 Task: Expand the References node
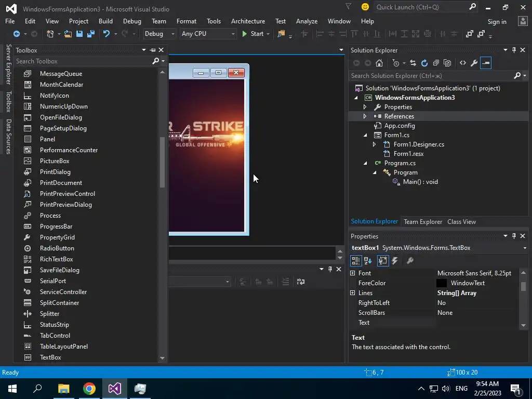click(365, 116)
